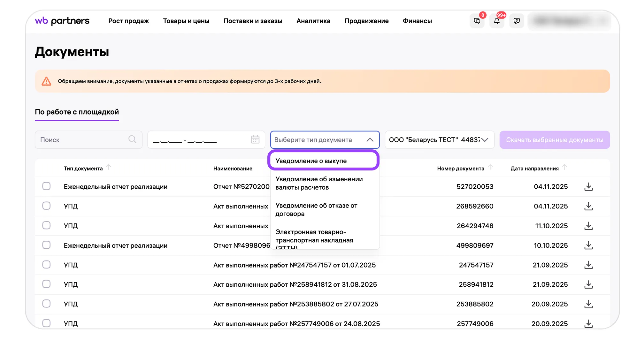644x339 pixels.
Task: Check the УПД row numbered 247547157
Action: pyautogui.click(x=46, y=265)
